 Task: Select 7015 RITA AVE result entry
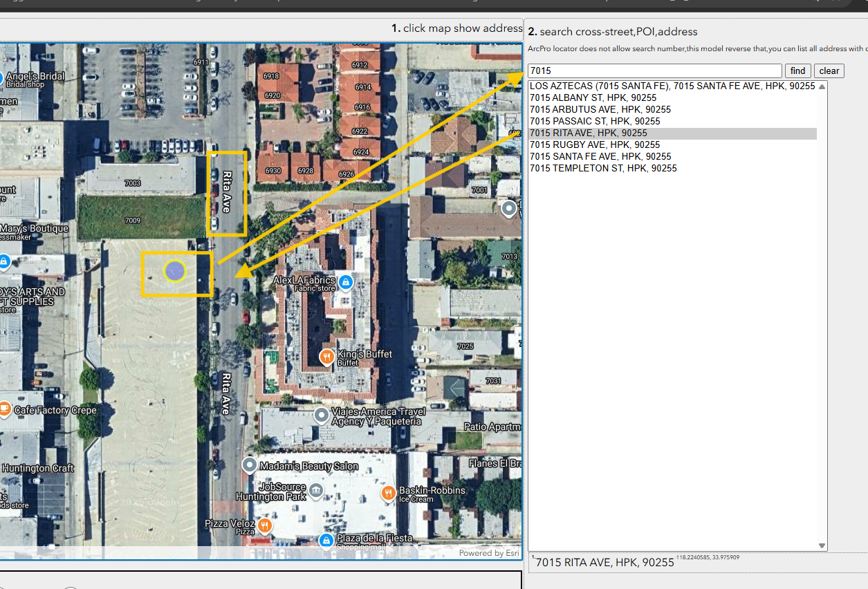[588, 133]
